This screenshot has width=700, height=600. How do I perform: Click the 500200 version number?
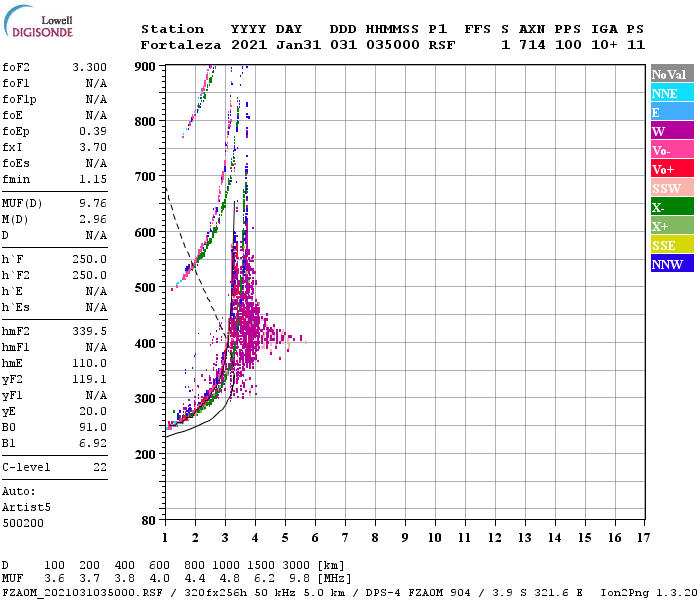23,523
